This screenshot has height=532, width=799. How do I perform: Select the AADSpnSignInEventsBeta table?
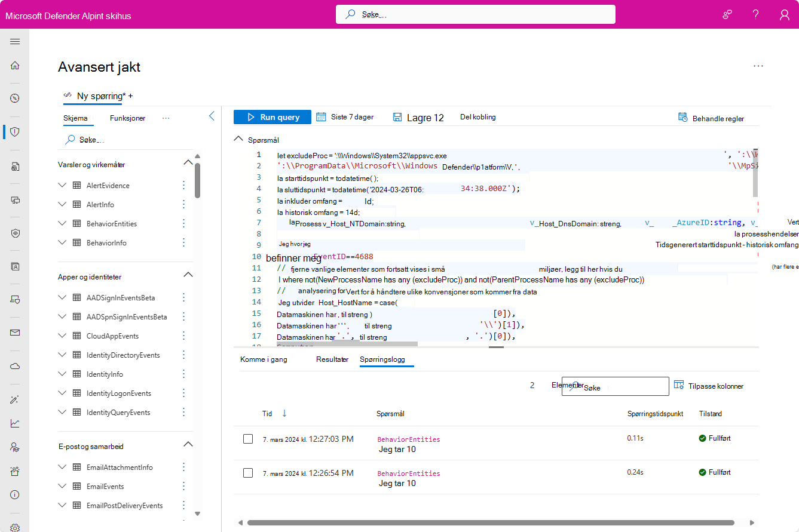coord(127,317)
